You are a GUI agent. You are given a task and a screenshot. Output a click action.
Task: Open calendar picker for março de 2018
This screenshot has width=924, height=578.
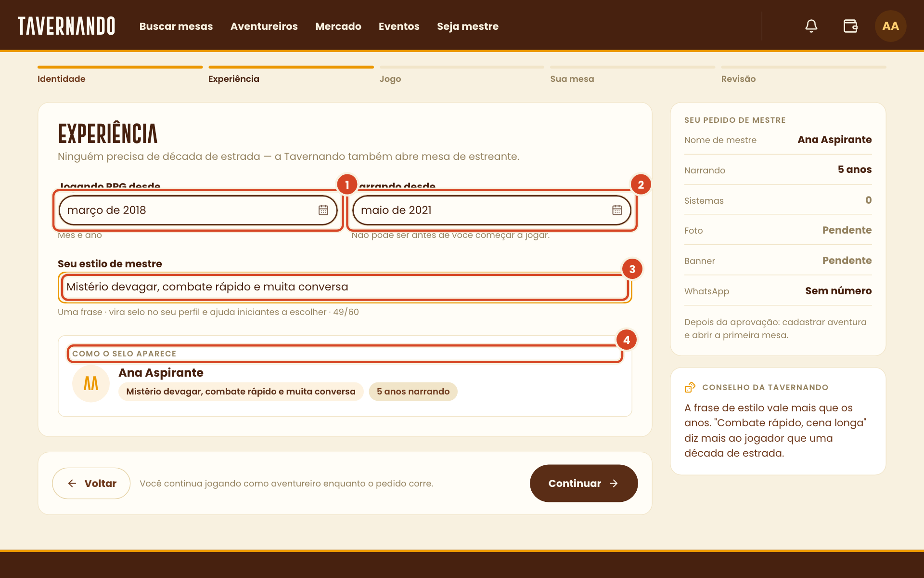323,210
